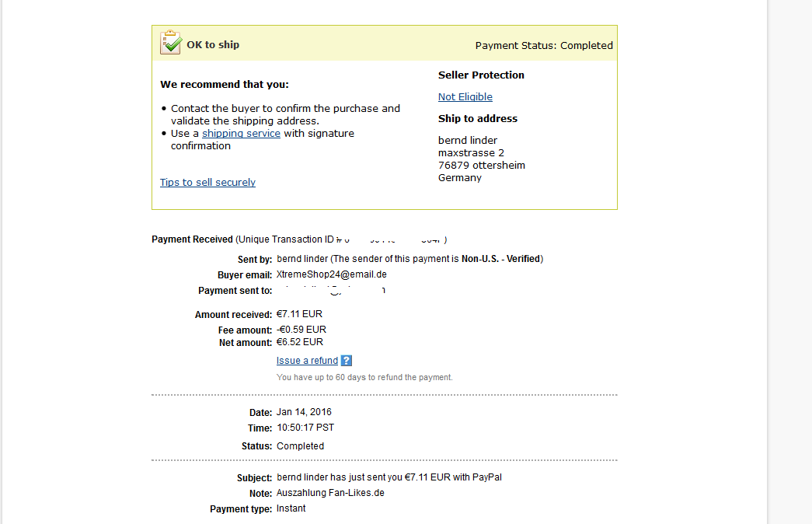Open the shipping service link
The height and width of the screenshot is (524, 812).
(x=241, y=134)
